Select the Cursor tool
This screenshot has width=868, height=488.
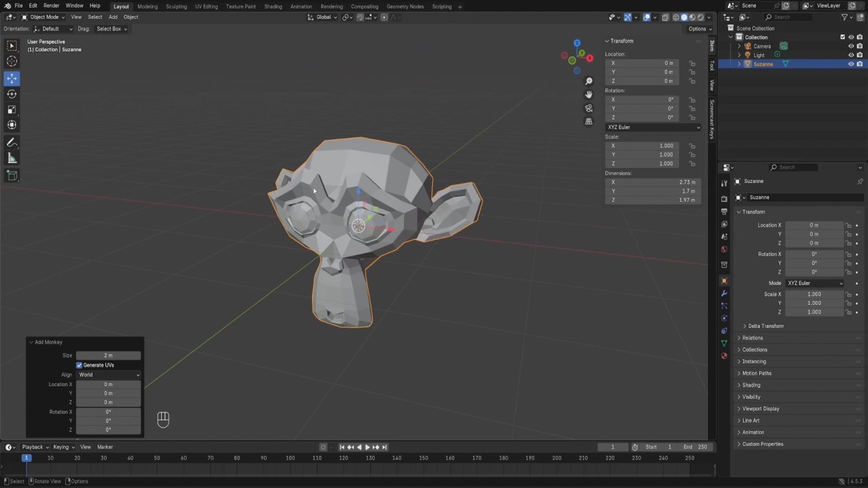[x=12, y=61]
